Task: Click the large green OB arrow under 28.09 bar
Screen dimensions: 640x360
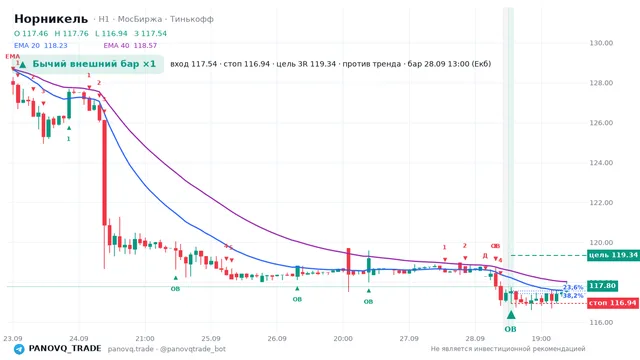Action: pos(511,315)
